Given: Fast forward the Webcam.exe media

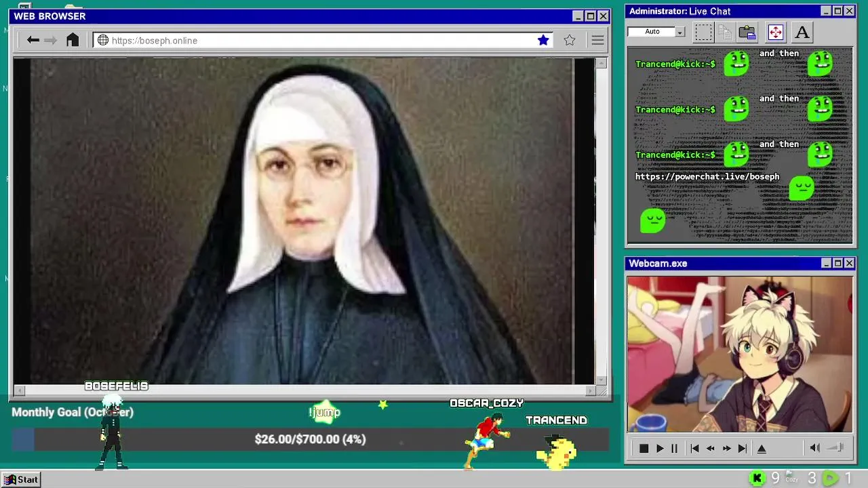Looking at the screenshot, I should tap(726, 448).
